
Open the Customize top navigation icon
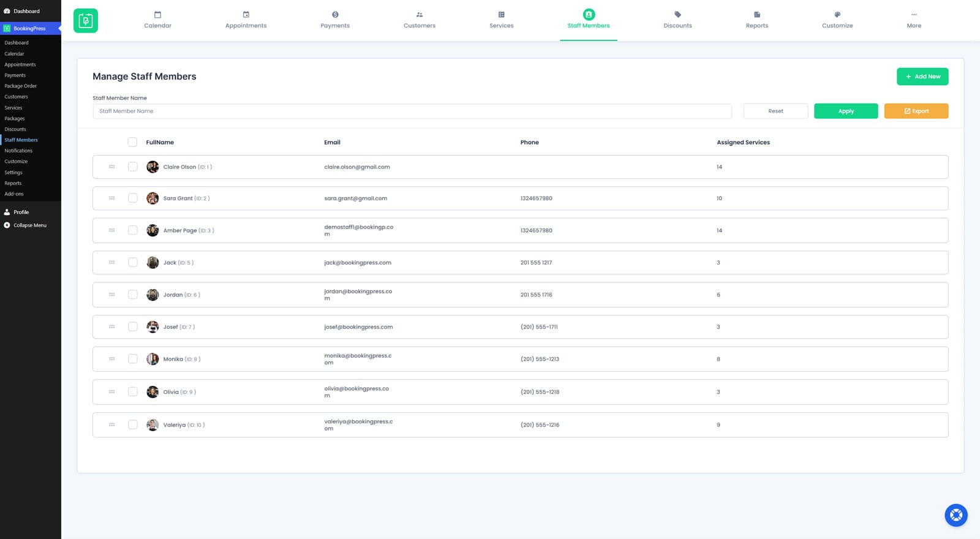(837, 15)
